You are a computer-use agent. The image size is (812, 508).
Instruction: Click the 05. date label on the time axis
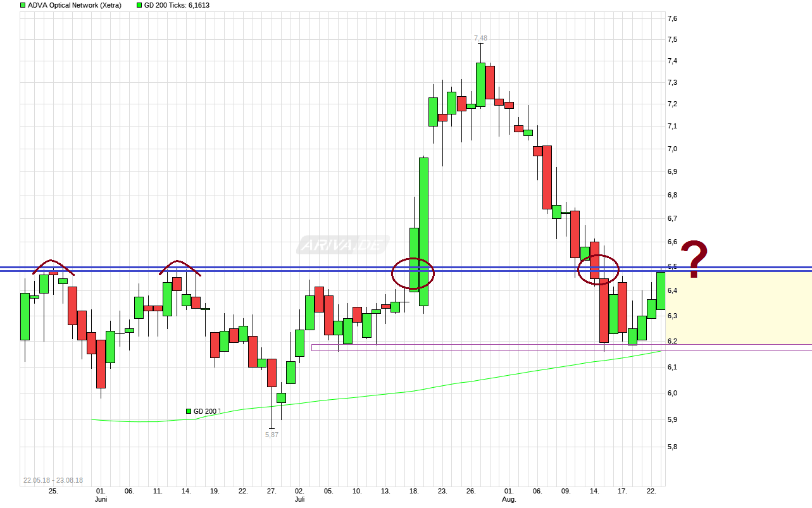[328, 491]
